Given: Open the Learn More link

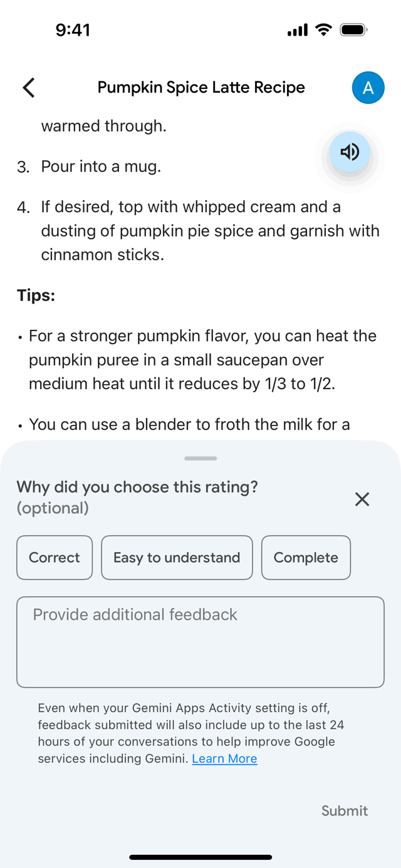Looking at the screenshot, I should (224, 758).
